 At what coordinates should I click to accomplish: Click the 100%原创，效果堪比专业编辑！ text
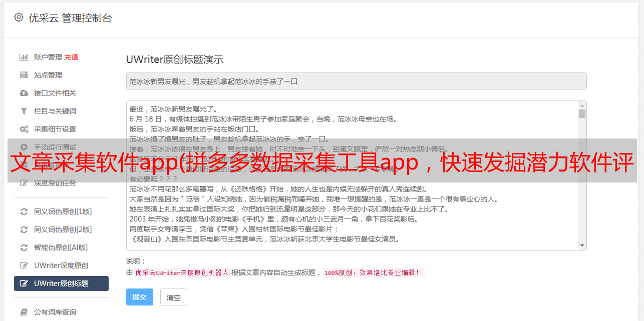pyautogui.click(x=373, y=273)
